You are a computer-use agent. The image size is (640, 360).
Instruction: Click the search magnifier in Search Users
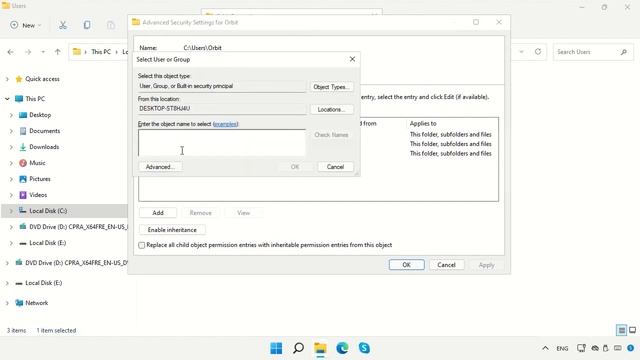(624, 52)
